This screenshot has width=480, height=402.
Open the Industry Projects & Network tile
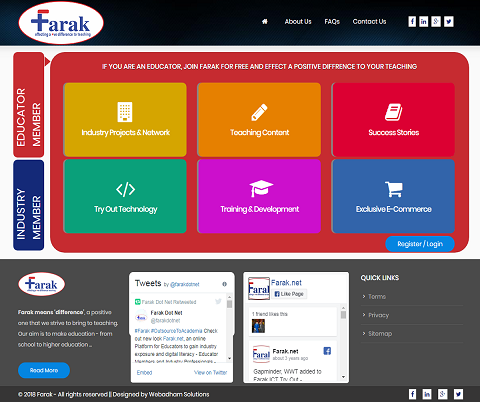point(125,120)
